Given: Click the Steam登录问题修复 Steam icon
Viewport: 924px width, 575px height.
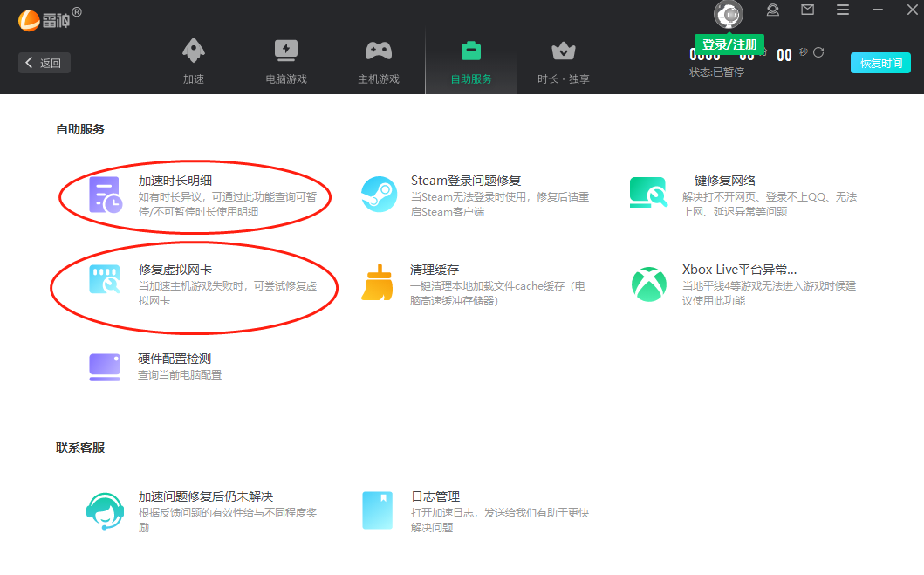Looking at the screenshot, I should point(379,195).
